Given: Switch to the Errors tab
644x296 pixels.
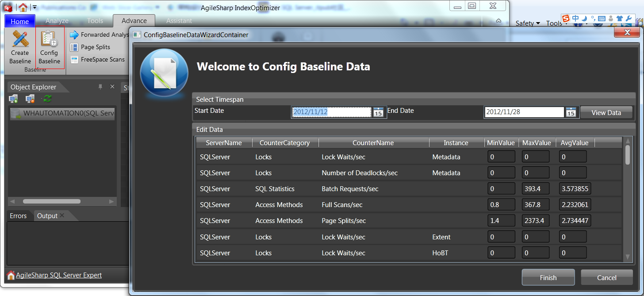Looking at the screenshot, I should click(18, 216).
